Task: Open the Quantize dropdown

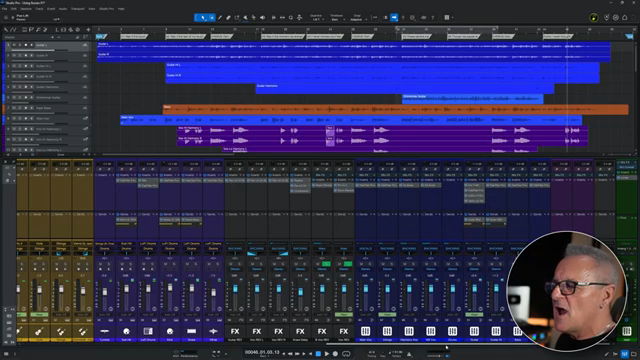Action: (316, 18)
